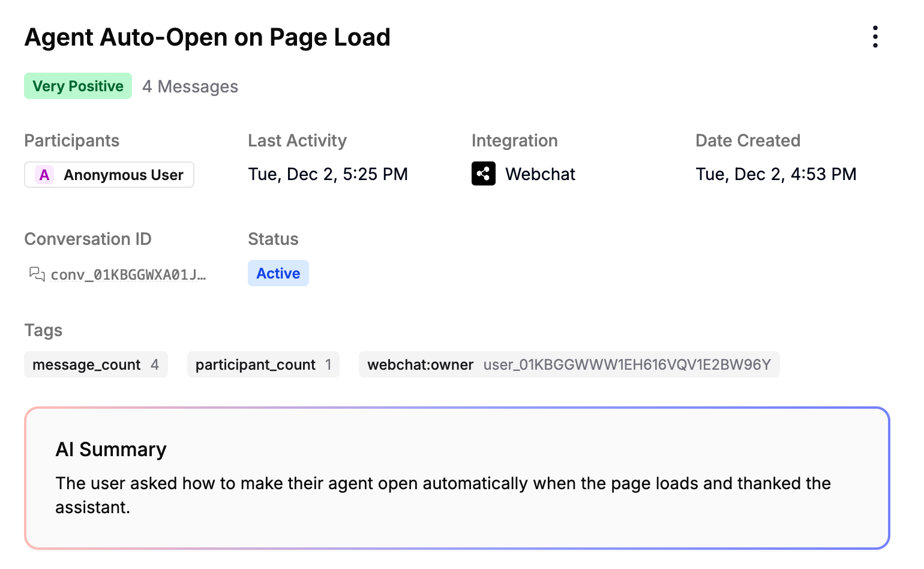
Task: Select the Anonymous User participant chip
Action: pyautogui.click(x=109, y=175)
